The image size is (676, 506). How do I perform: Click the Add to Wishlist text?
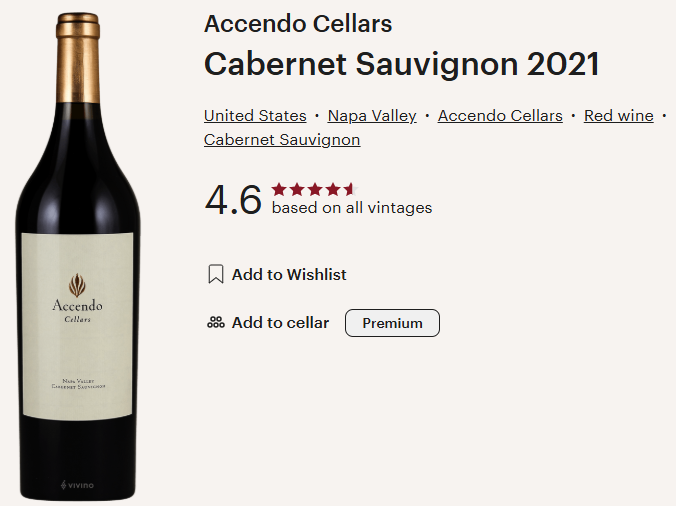point(289,274)
